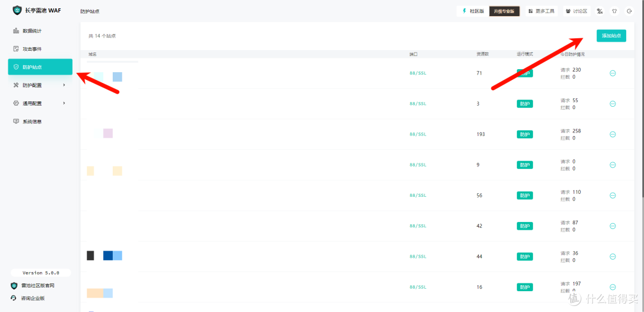Open more options for the 71-resource site
644x312 pixels.
(612, 73)
